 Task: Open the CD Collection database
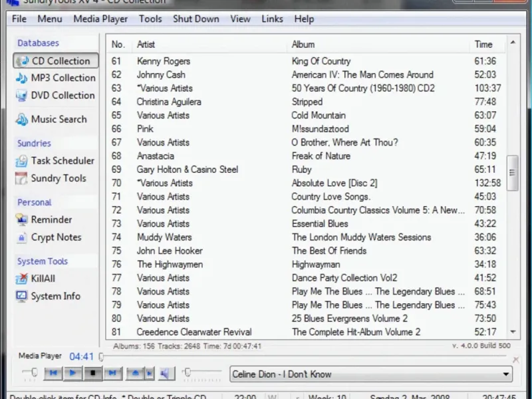click(56, 61)
